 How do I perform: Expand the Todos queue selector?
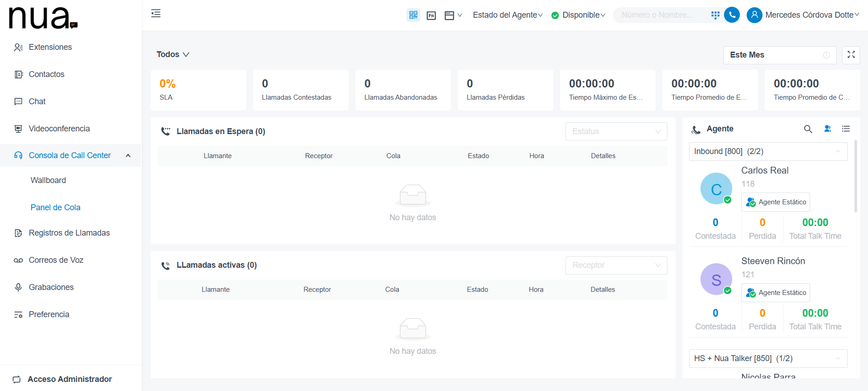coord(173,54)
